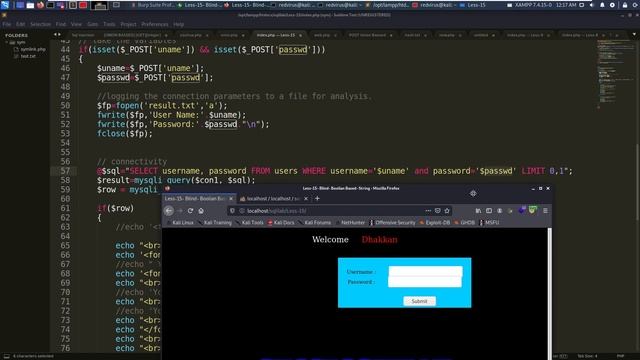Screen dimensions: 640x360
Task: Open Exploit-DB bookmark
Action: point(435,222)
